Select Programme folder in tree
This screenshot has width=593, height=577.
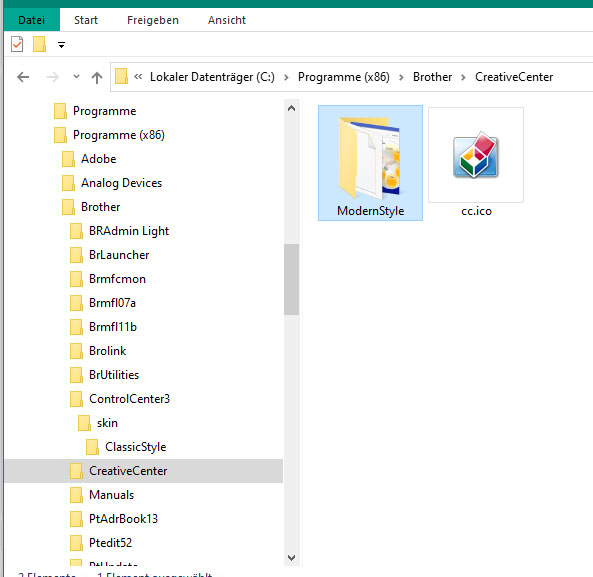tap(104, 111)
